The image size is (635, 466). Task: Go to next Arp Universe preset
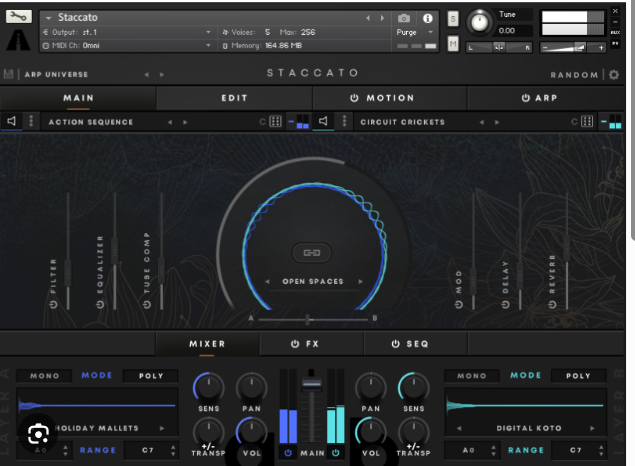click(x=162, y=74)
